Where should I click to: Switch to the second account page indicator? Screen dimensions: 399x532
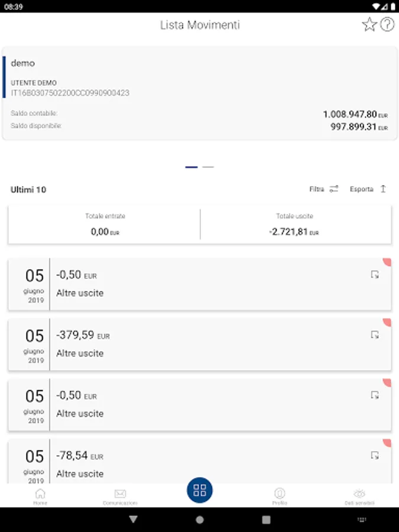coord(208,167)
